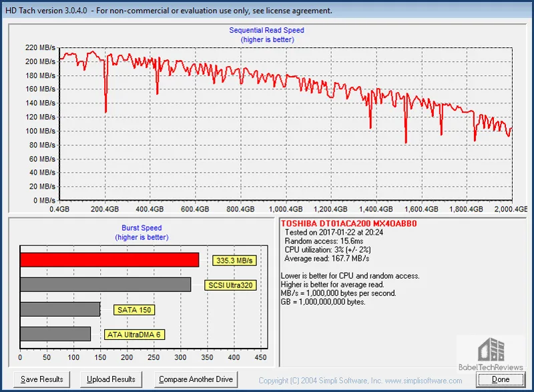
Task: Click the gray SCSI Ultra320 bar
Action: pyautogui.click(x=105, y=285)
